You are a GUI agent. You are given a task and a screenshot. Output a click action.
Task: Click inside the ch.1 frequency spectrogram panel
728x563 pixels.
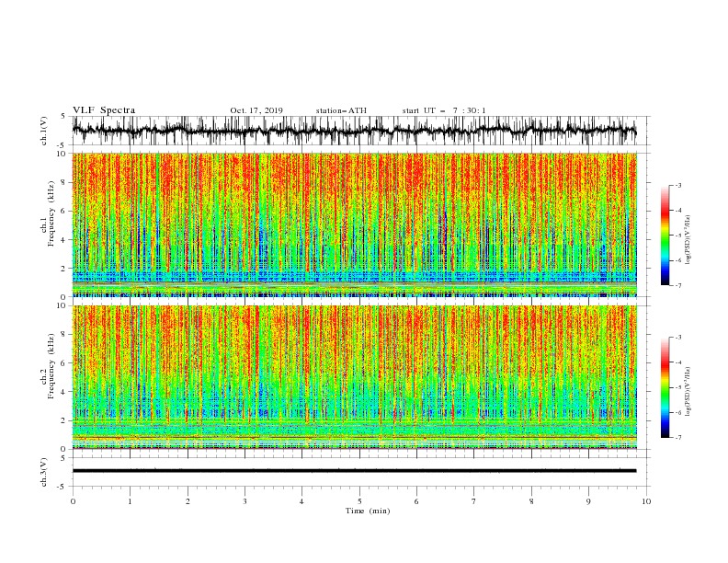tap(355, 224)
